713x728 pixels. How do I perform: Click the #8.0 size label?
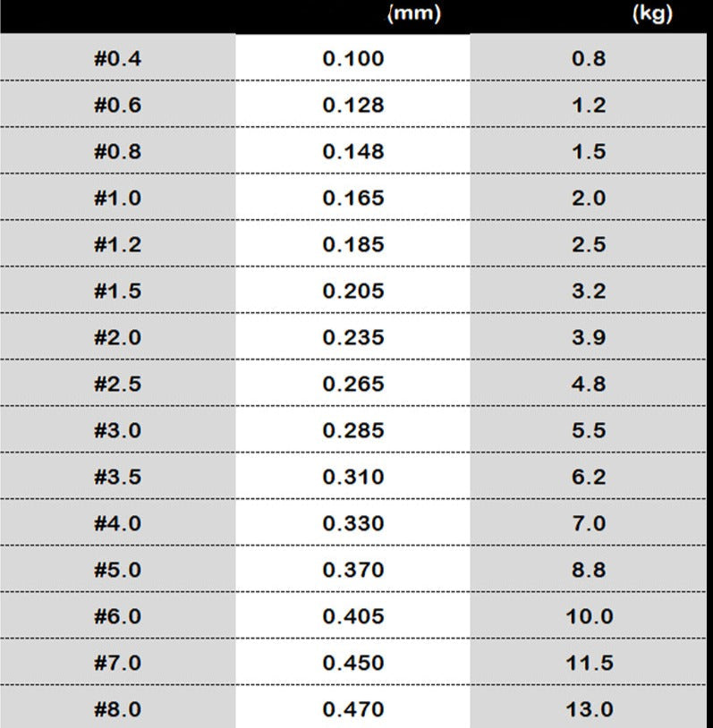tap(117, 710)
